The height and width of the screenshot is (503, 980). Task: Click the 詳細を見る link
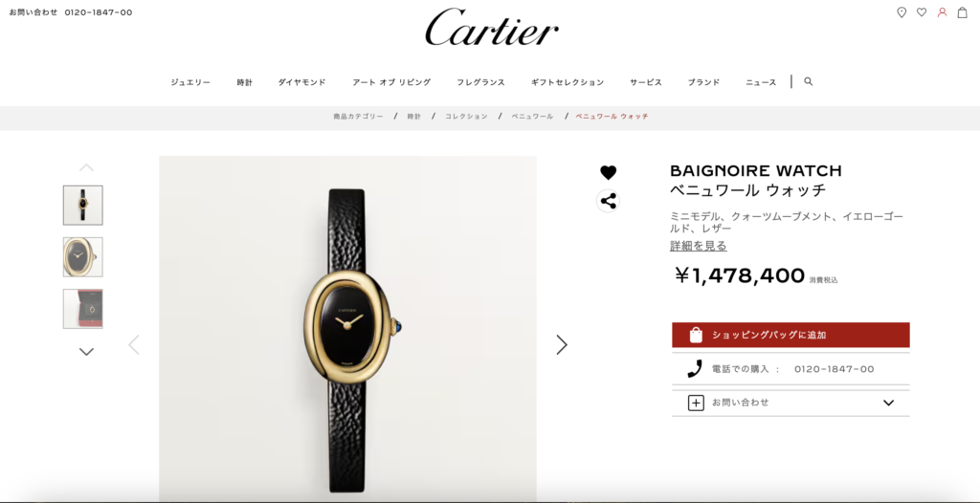698,246
